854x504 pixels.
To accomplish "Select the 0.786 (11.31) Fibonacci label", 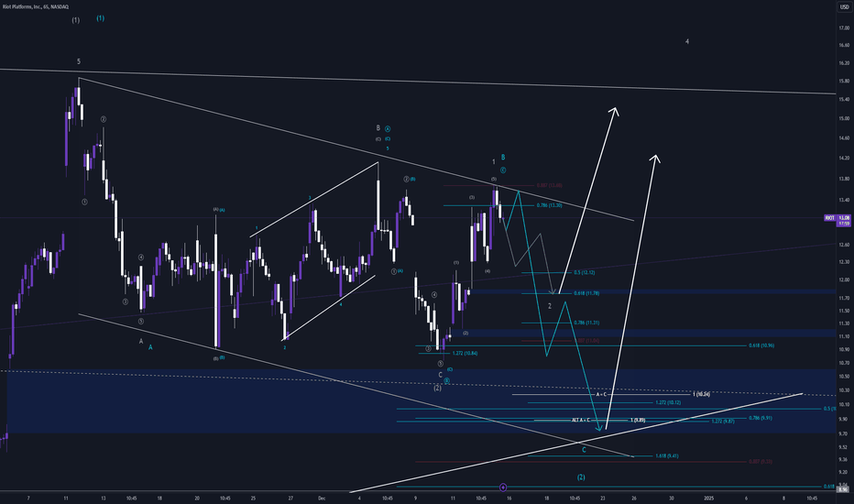I will [x=586, y=323].
